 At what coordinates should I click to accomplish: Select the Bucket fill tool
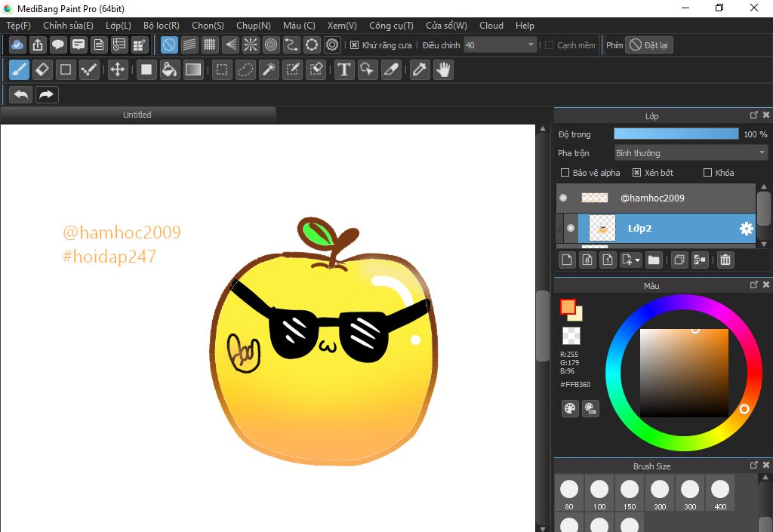pos(170,70)
